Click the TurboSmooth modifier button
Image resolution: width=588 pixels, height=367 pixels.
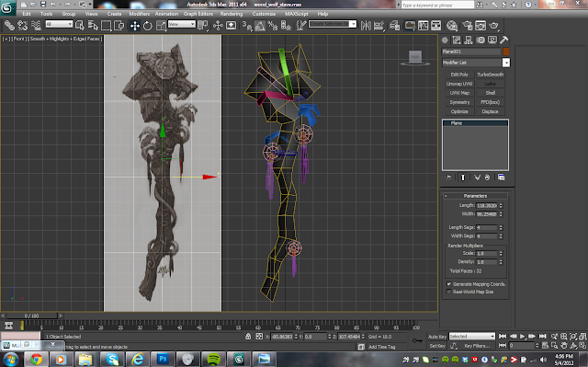(490, 75)
